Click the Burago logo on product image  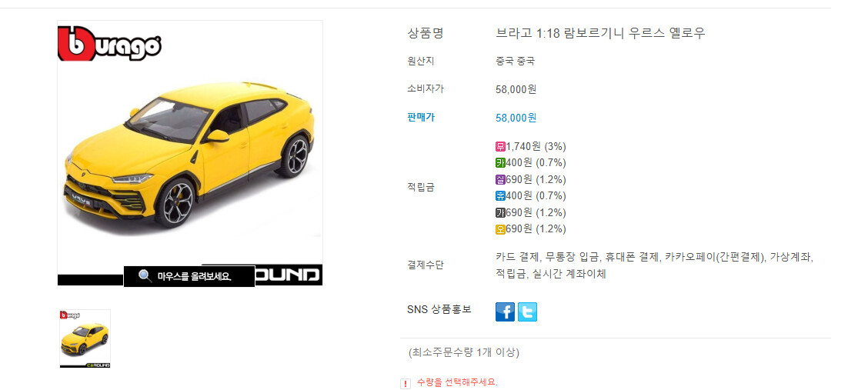point(109,43)
